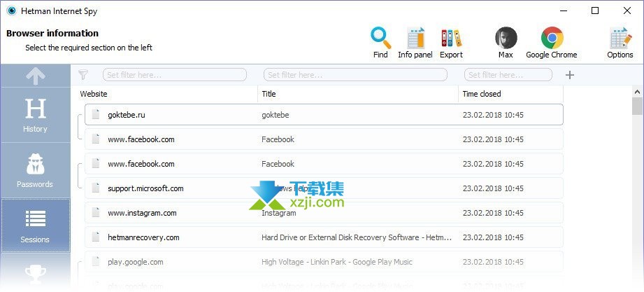
Task: Click hetmanrecovery.com time closed cell
Action: click(x=493, y=237)
